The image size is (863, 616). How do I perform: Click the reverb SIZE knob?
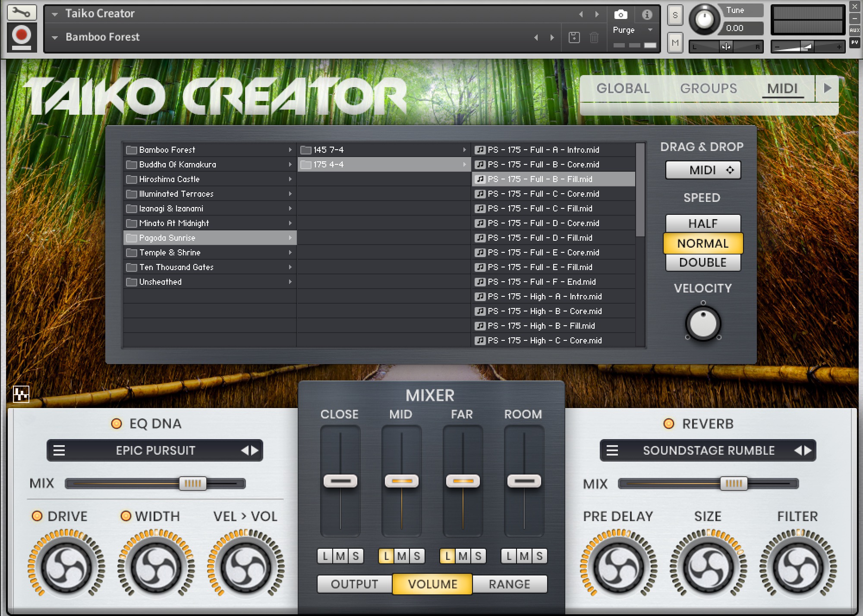tap(709, 567)
